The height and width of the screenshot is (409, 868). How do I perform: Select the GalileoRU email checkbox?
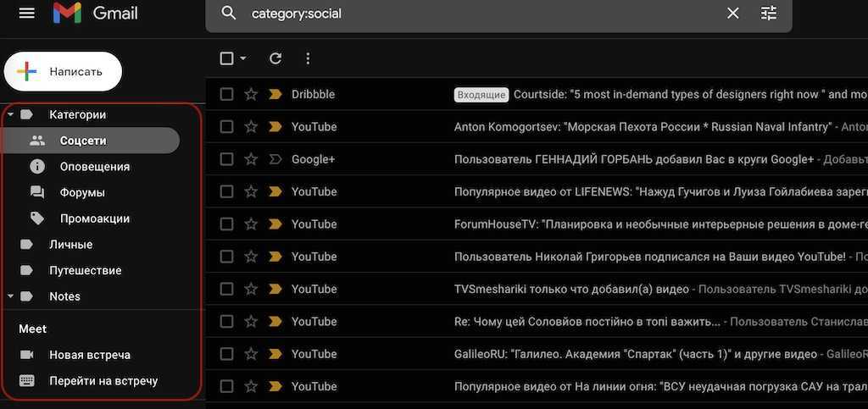pyautogui.click(x=226, y=354)
